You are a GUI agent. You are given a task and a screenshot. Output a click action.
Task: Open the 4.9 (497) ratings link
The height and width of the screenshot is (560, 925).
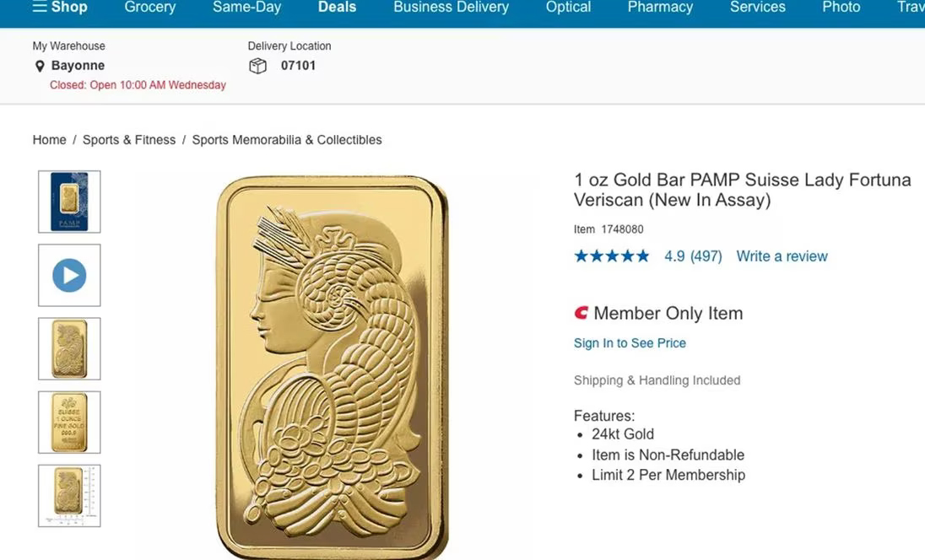(693, 256)
